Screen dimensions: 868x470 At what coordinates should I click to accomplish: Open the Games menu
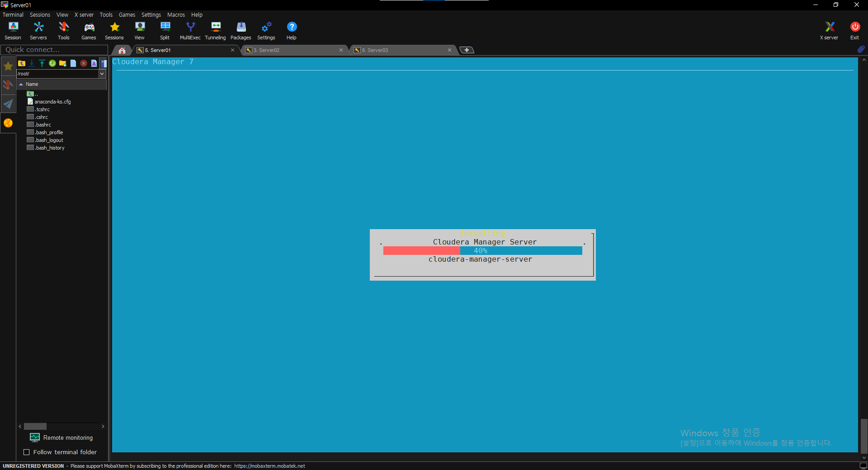click(x=127, y=15)
